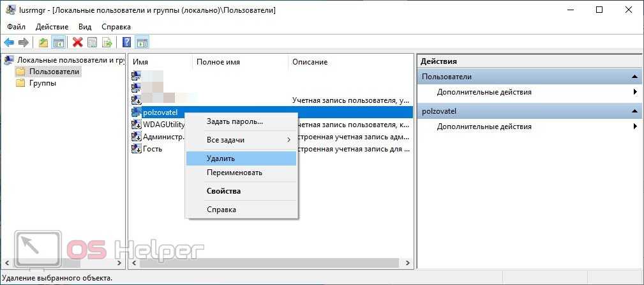Go up one level using the folder icon
Screen dimensions: 644x285
click(43, 42)
